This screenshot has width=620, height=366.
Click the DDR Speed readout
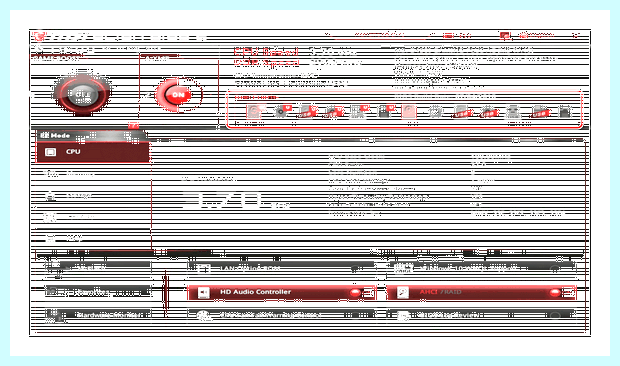click(x=297, y=62)
